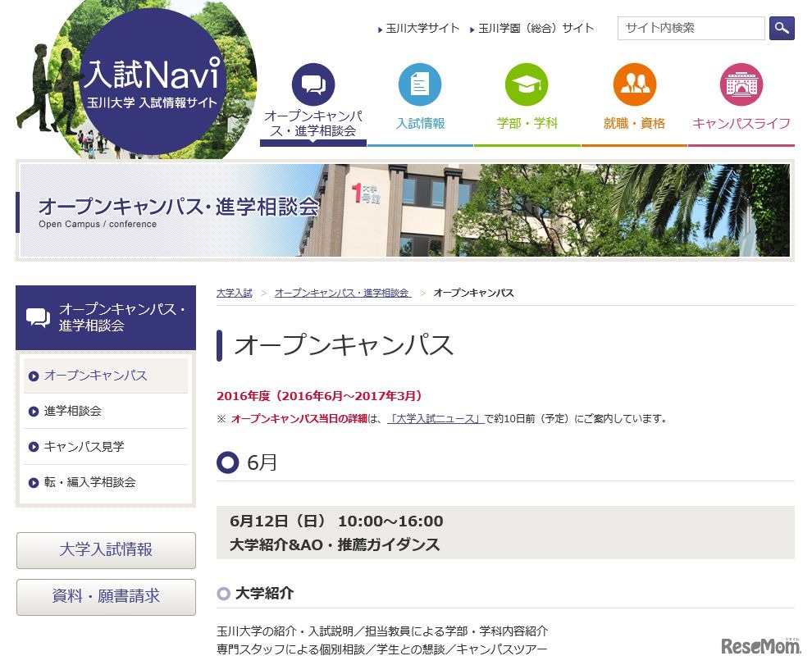Image resolution: width=812 pixels, height=665 pixels.
Task: Click the magnifier icon to run the search
Action: 782,28
